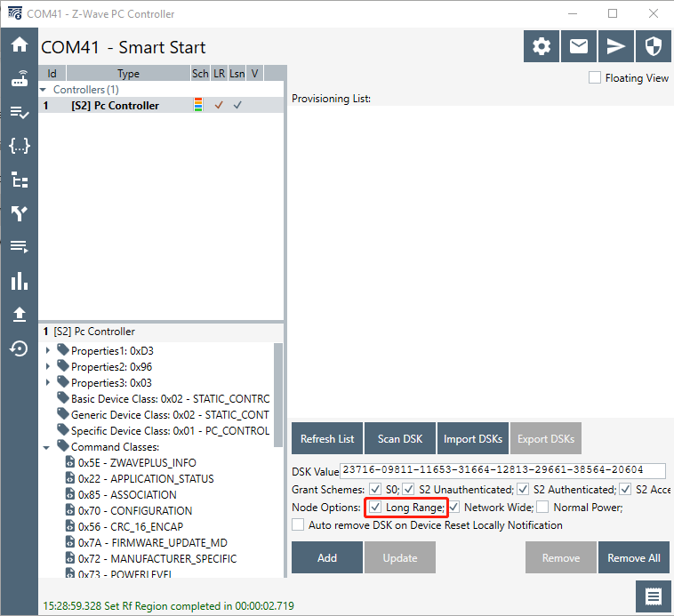Open the curly braces icon in sidebar

coord(19,145)
